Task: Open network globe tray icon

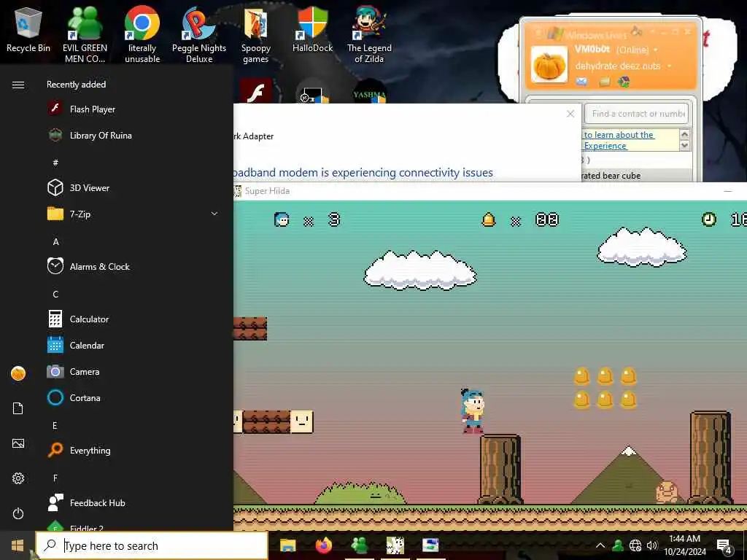Action: 635,545
